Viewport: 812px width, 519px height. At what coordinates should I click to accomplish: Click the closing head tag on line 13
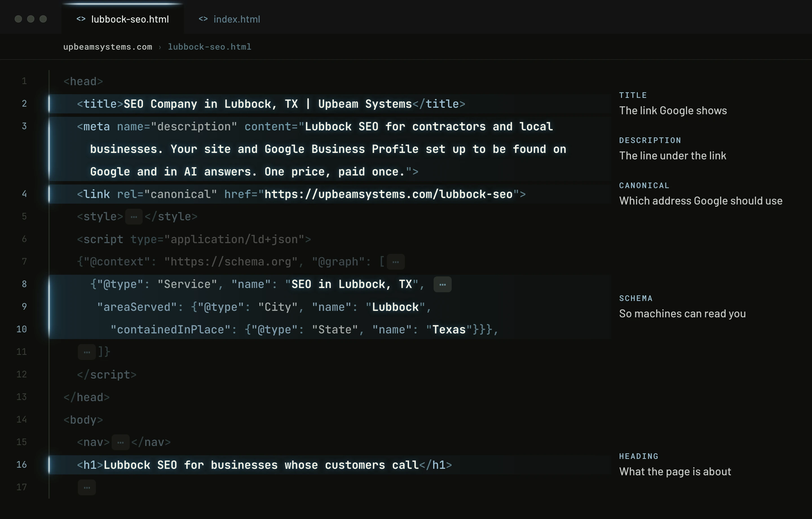[86, 397]
